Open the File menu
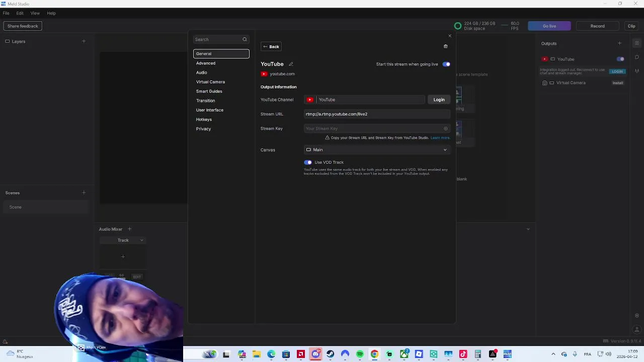The width and height of the screenshot is (644, 362). pyautogui.click(x=6, y=13)
